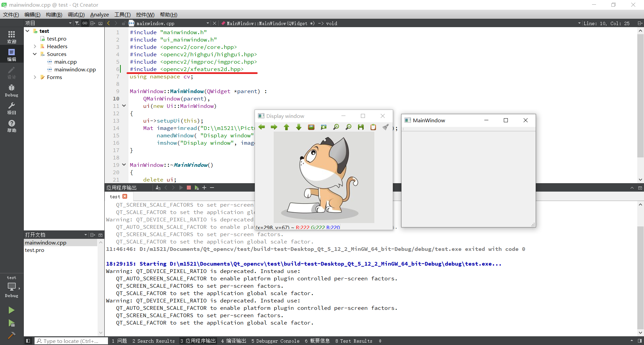Image resolution: width=644 pixels, height=345 pixels.
Task: Toggle the filter tree options in project pane
Action: (x=77, y=23)
